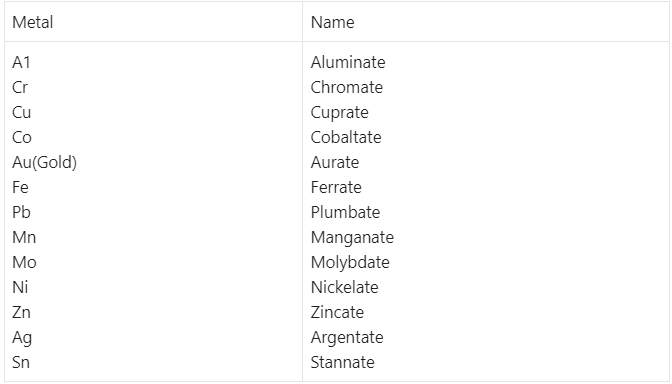Select the Ag metal symbol
Image resolution: width=672 pixels, height=384 pixels.
tap(22, 338)
